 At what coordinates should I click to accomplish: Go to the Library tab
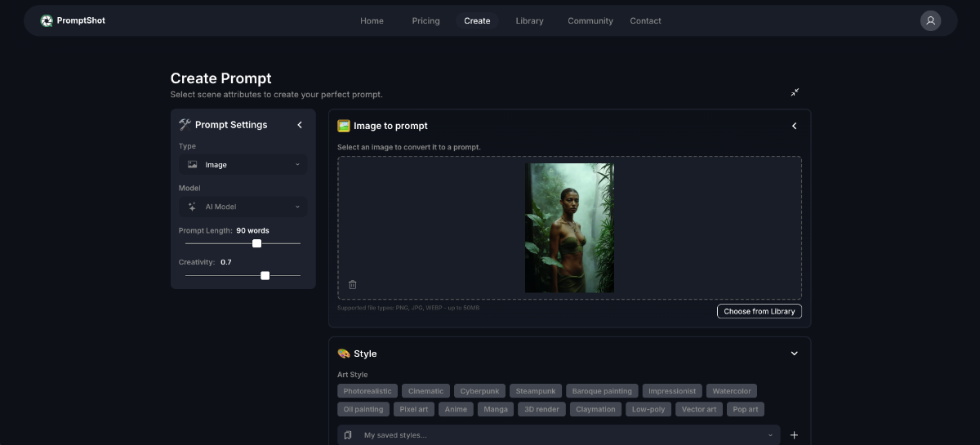click(529, 20)
